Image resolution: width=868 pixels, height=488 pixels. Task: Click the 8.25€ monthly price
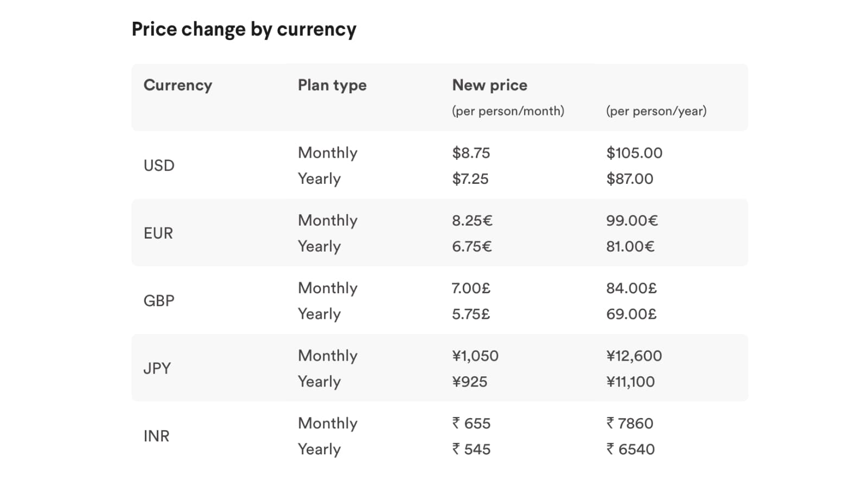(472, 221)
